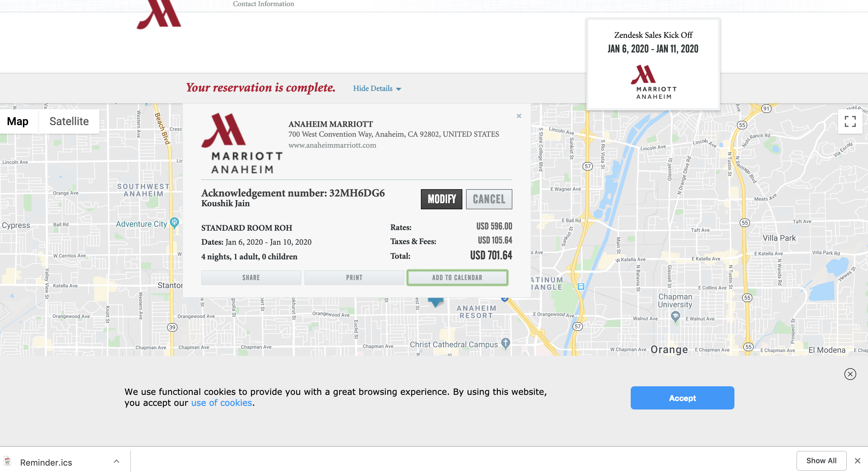Click Christ Cathedral Campus pin icon

[505, 343]
